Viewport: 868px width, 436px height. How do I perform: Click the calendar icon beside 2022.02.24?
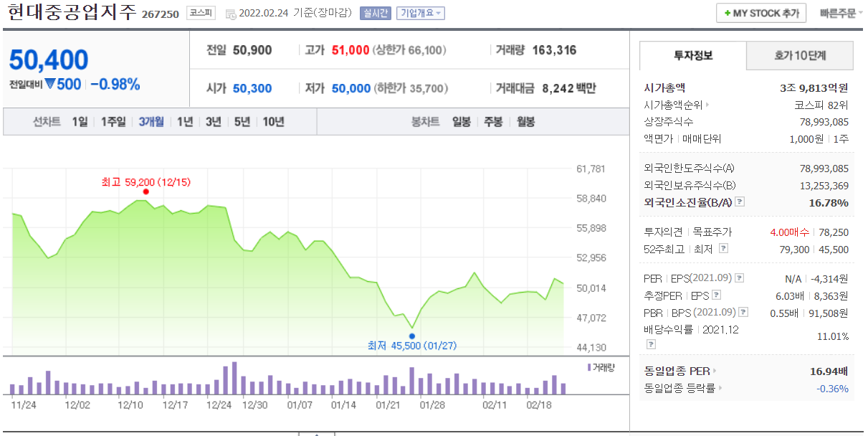(230, 13)
